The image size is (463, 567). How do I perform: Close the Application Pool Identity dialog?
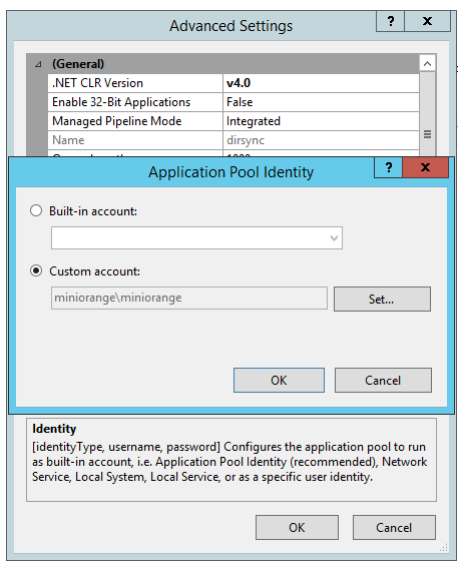click(x=425, y=167)
